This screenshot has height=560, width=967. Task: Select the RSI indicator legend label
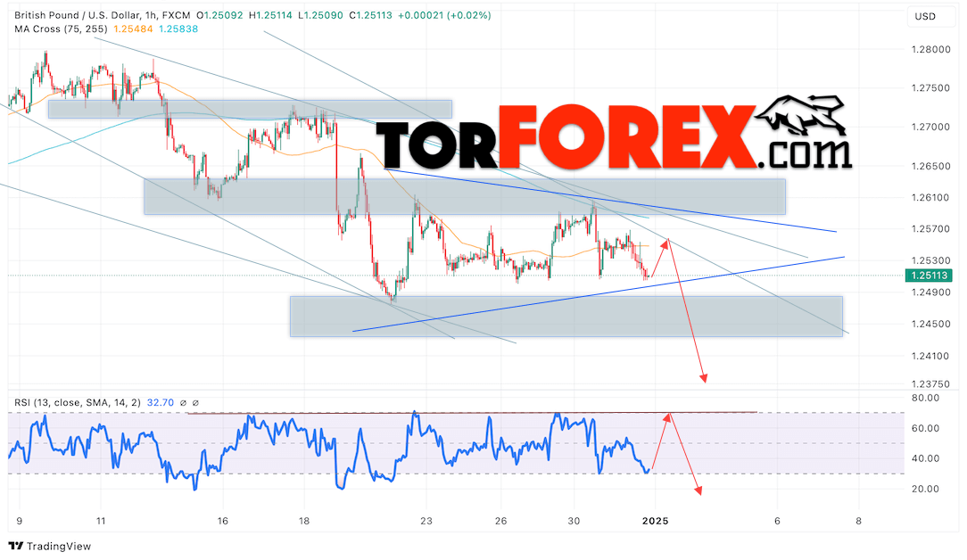coord(78,403)
